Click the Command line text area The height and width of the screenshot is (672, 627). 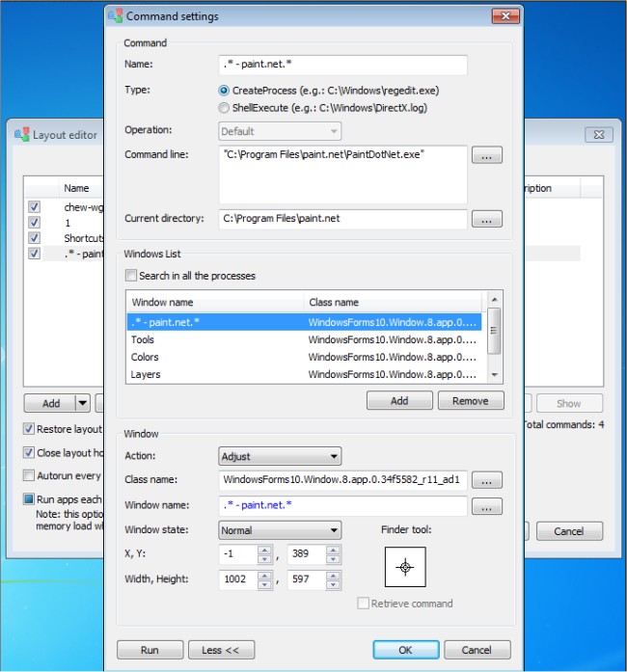342,175
